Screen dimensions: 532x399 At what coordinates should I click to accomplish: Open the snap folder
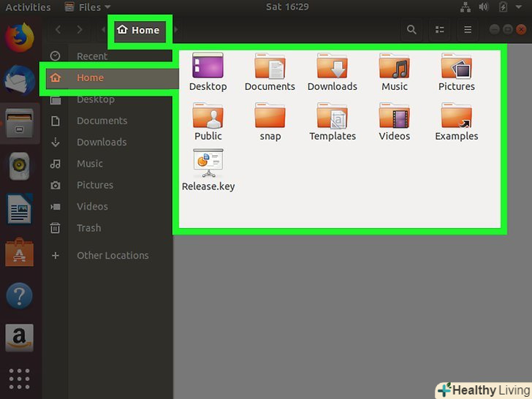[x=270, y=115]
